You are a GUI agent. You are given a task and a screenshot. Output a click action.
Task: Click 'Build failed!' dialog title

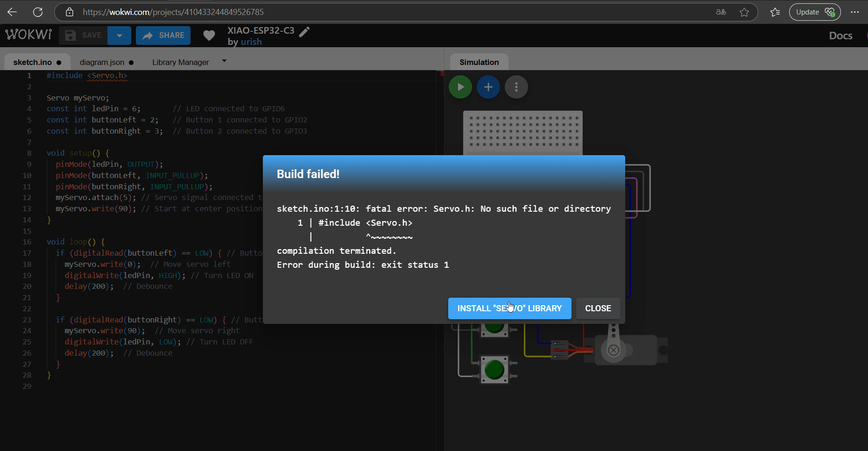tap(308, 174)
